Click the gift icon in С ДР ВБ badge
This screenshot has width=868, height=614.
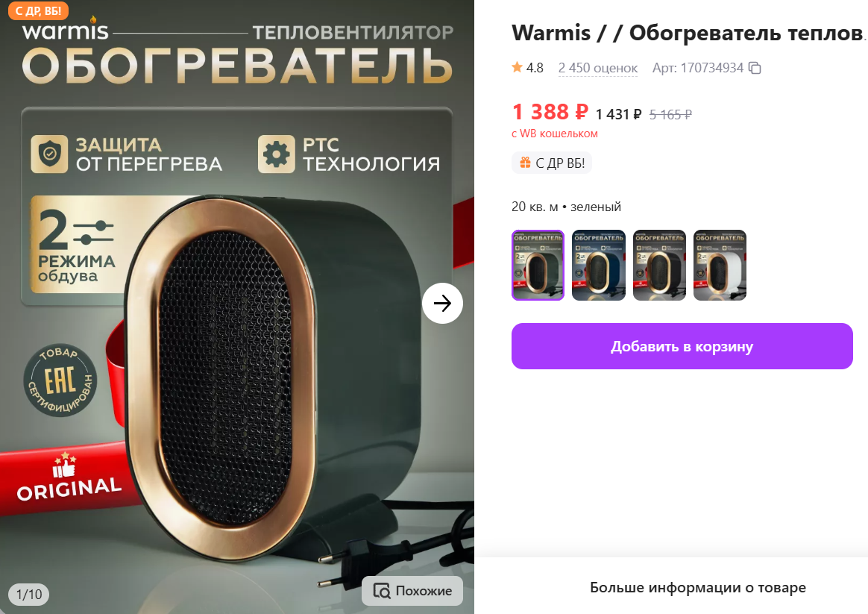(x=525, y=163)
